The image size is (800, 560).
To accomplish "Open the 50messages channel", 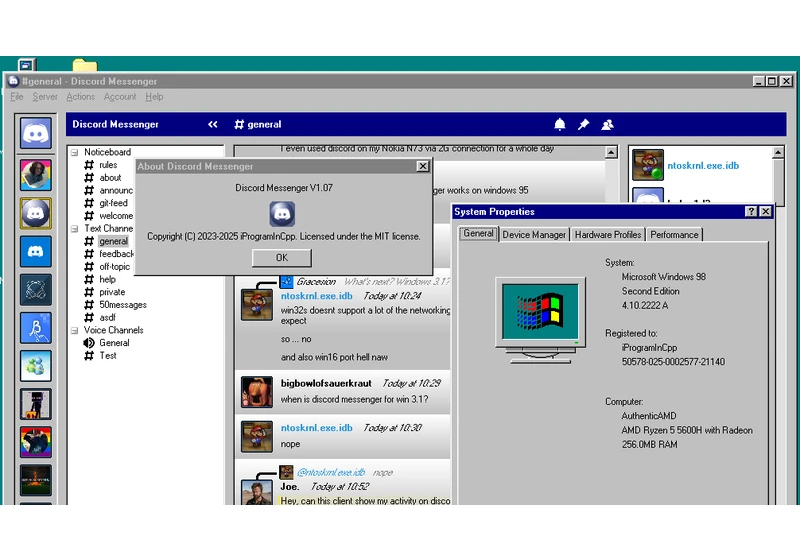I will point(123,305).
